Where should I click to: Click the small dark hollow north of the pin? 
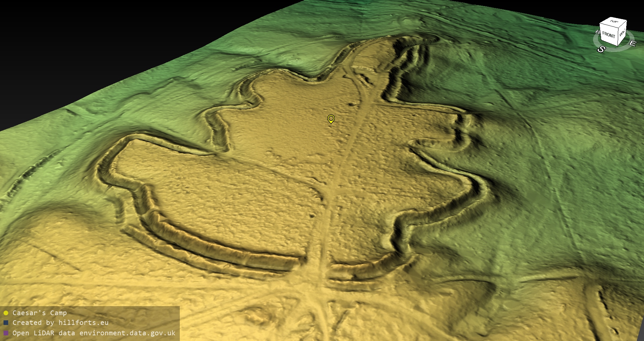(x=351, y=104)
